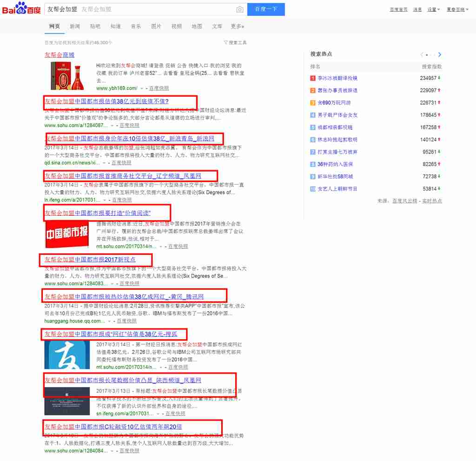
Task: Open the 友帮会商城 liquor product thumbnail
Action: [67, 76]
